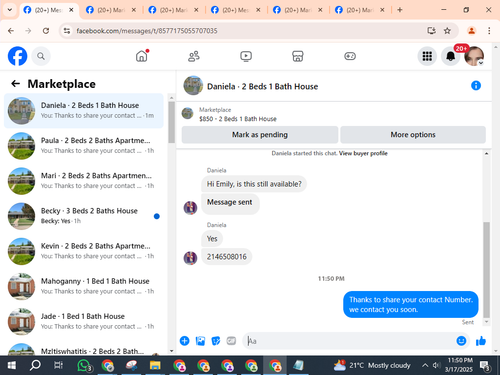Open WhatsApp from the taskbar
Image resolution: width=500 pixels, height=375 pixels.
point(84,365)
